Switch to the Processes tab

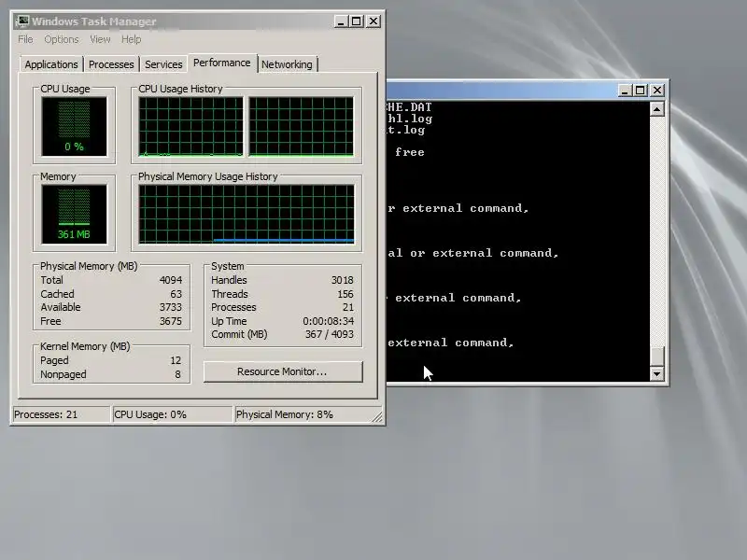[111, 64]
